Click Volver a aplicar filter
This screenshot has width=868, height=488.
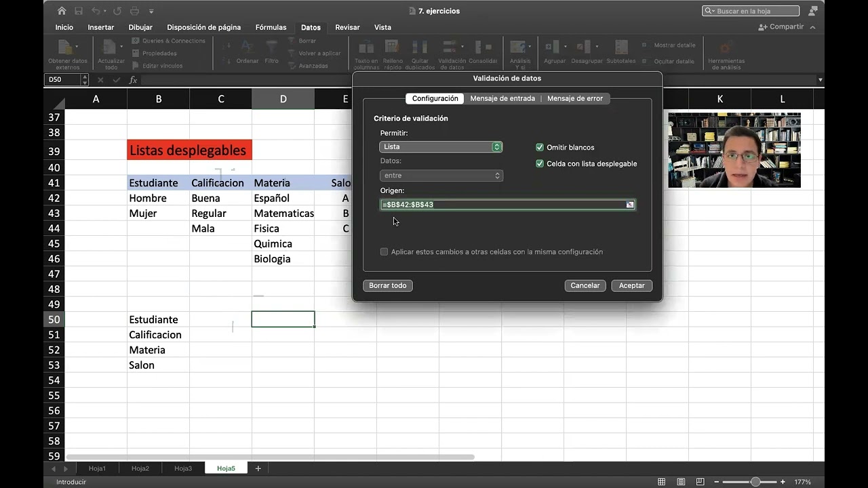click(314, 53)
